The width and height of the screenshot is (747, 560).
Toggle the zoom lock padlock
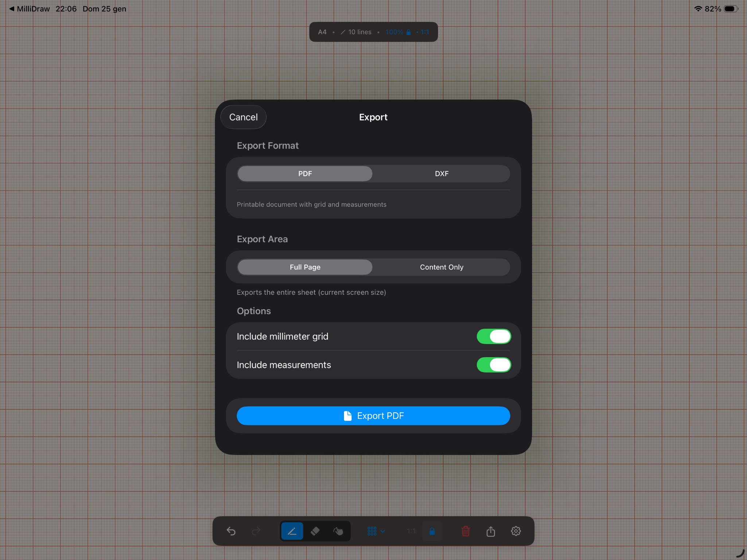tap(432, 531)
